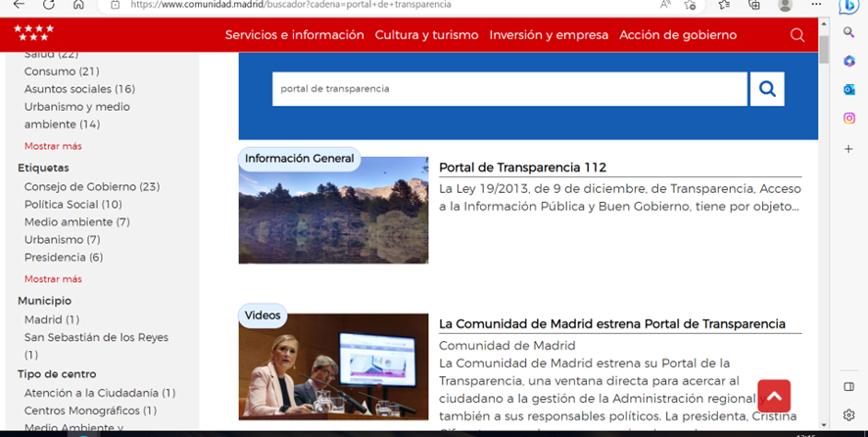Click the Videos badge label

(x=263, y=316)
